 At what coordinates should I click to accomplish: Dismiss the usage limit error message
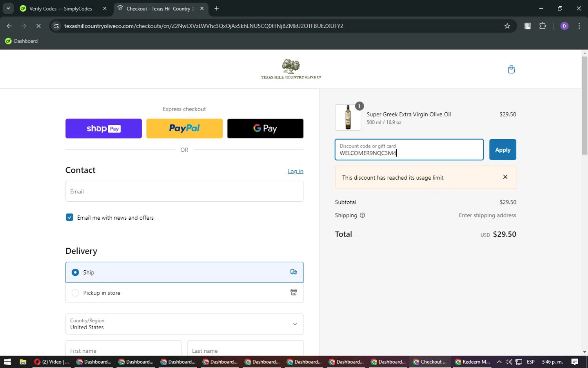point(505,177)
